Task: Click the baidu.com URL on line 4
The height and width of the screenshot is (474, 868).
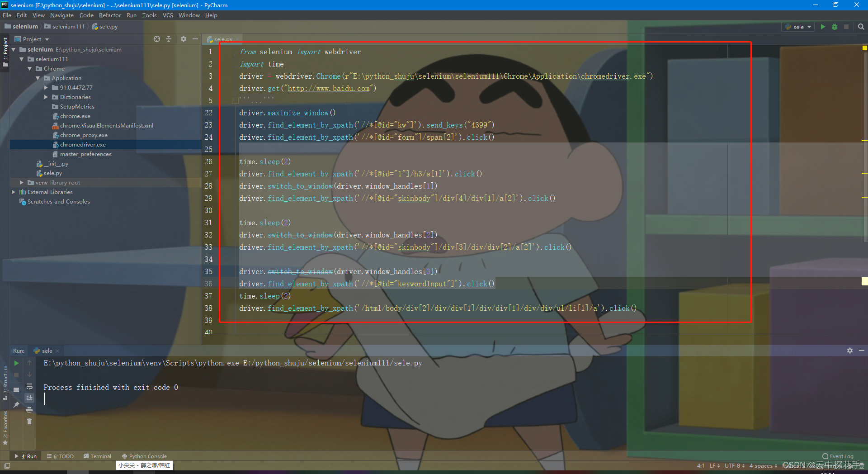Action: point(329,89)
